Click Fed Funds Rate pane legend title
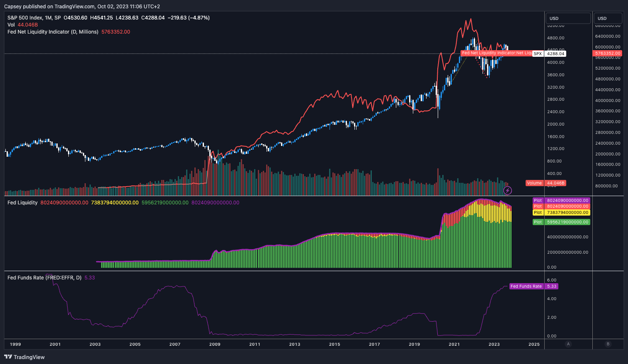The image size is (628, 364). (x=44, y=278)
